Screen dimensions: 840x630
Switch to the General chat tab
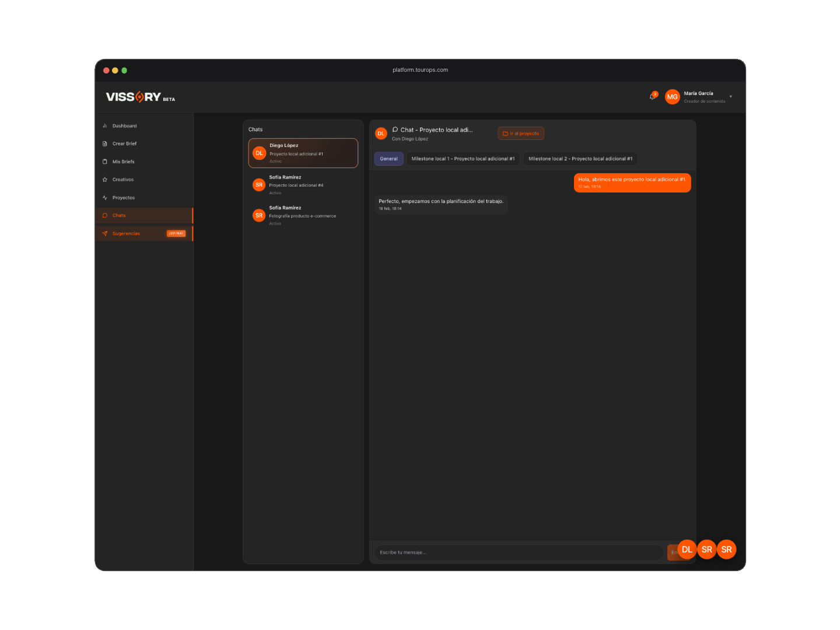tap(388, 158)
